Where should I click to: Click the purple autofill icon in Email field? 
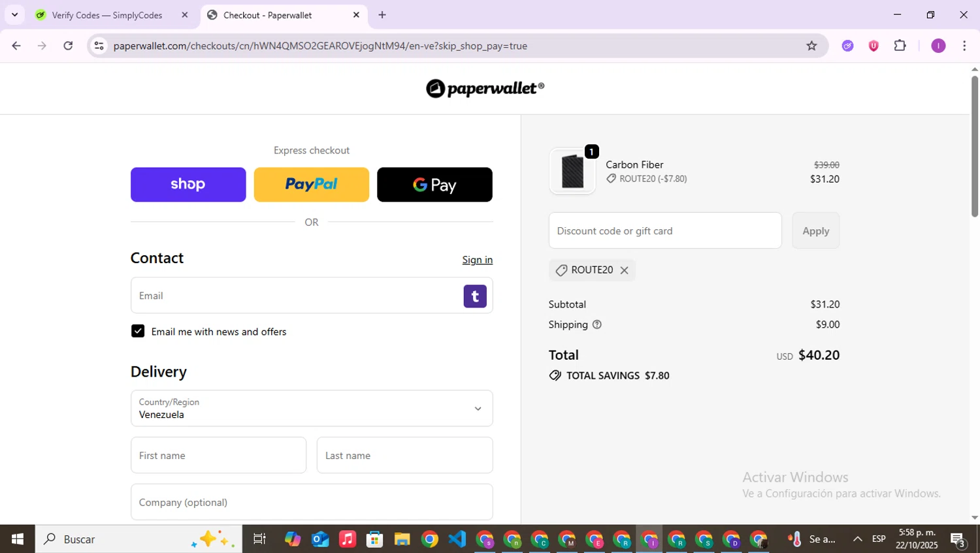[475, 296]
